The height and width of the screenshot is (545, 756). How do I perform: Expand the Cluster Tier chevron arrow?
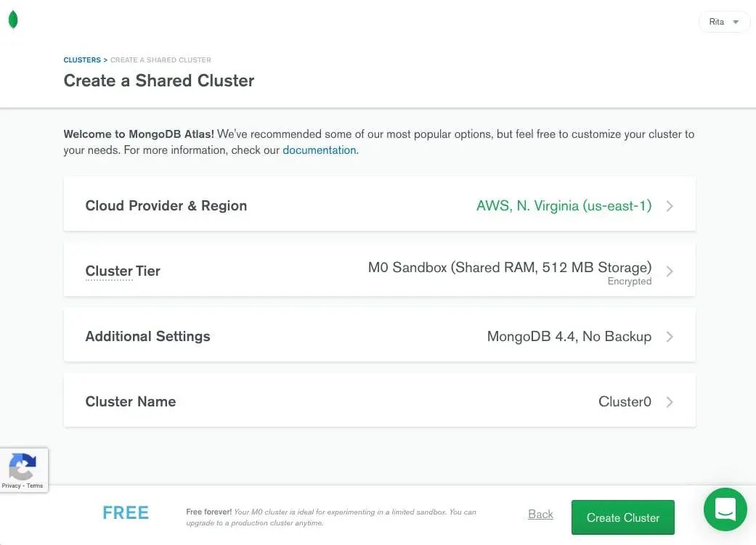(670, 271)
